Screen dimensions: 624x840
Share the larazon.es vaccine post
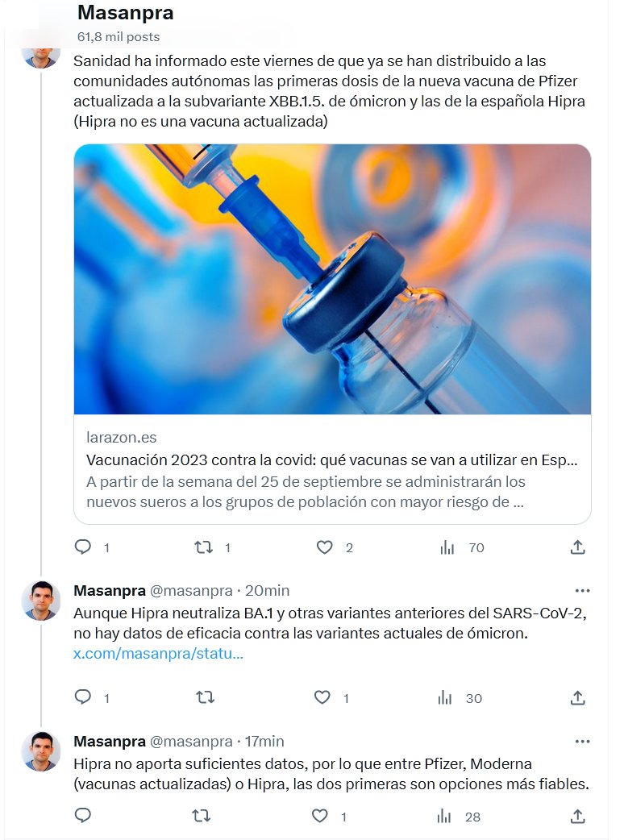point(577,547)
